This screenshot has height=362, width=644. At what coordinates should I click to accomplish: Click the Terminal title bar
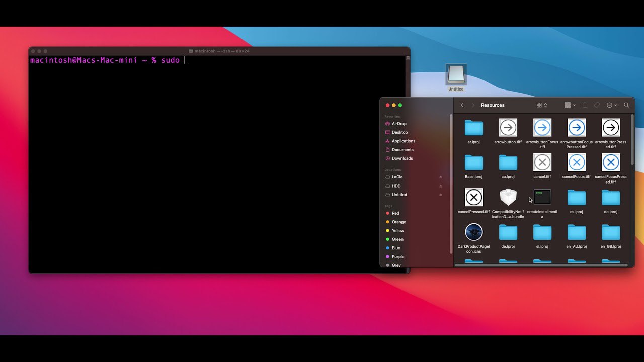[219, 51]
